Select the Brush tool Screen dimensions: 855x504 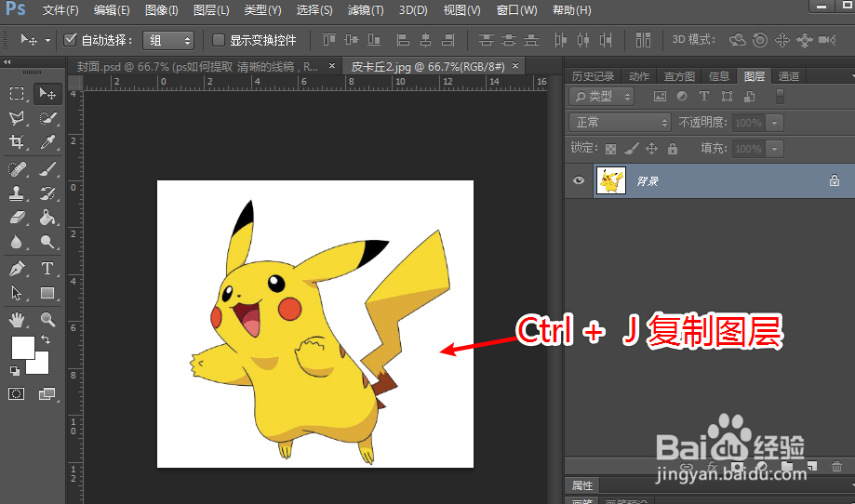(x=47, y=169)
